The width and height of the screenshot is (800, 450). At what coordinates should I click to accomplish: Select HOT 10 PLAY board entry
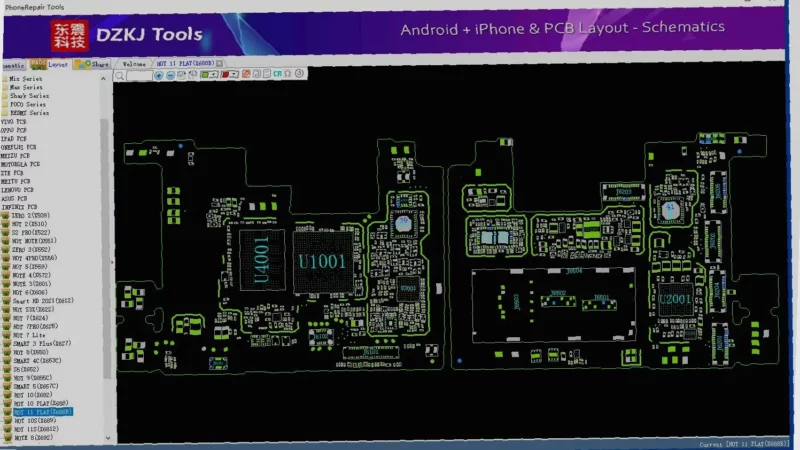(x=41, y=404)
